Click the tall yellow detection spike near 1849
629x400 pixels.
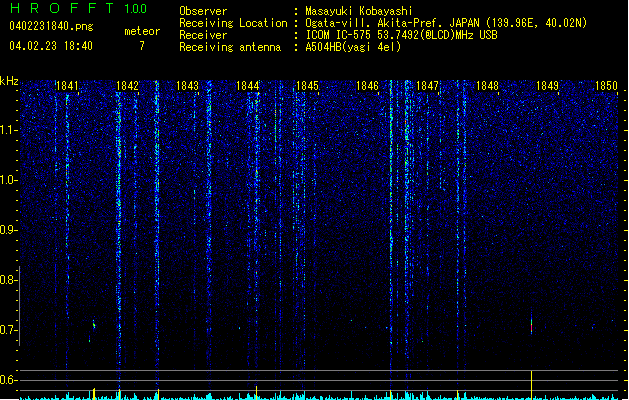click(x=532, y=385)
